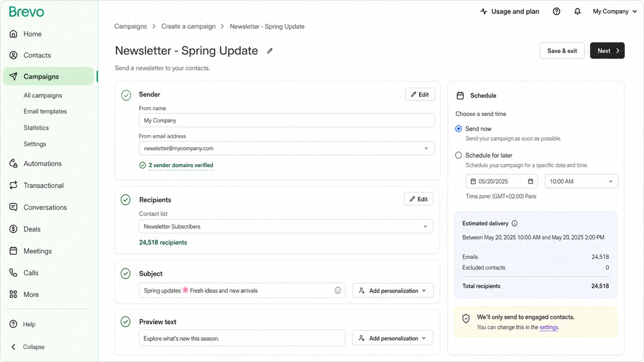Click the emoji smiley in Subject field

[x=338, y=291]
